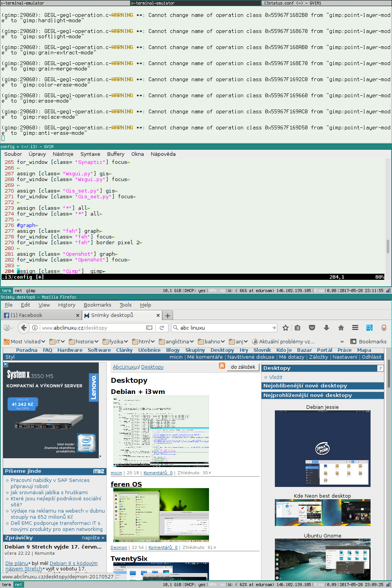The image size is (392, 588).
Task: Go to Firefox home page icon
Action: tap(341, 328)
